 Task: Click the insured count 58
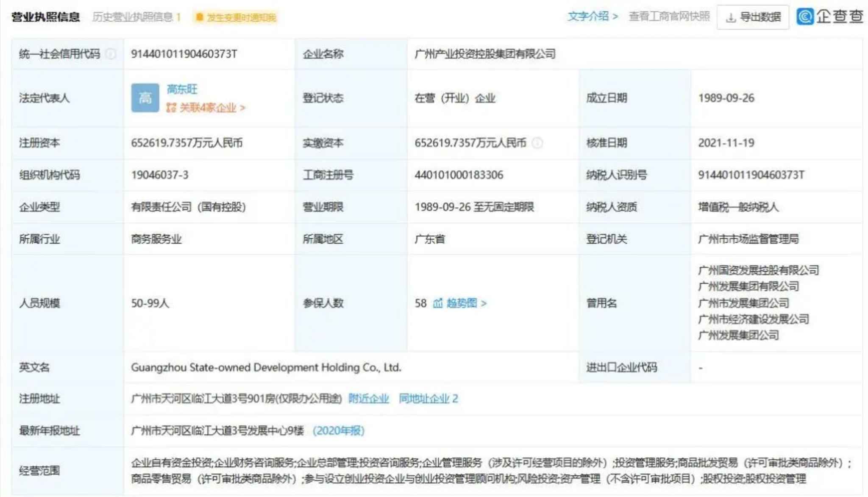(x=420, y=303)
